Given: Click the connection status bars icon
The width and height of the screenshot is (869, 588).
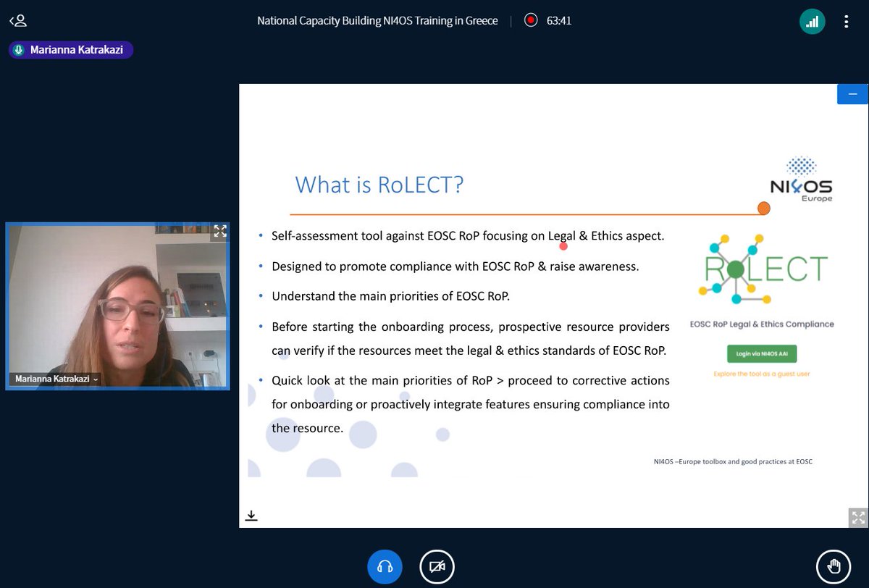Looking at the screenshot, I should 813,21.
